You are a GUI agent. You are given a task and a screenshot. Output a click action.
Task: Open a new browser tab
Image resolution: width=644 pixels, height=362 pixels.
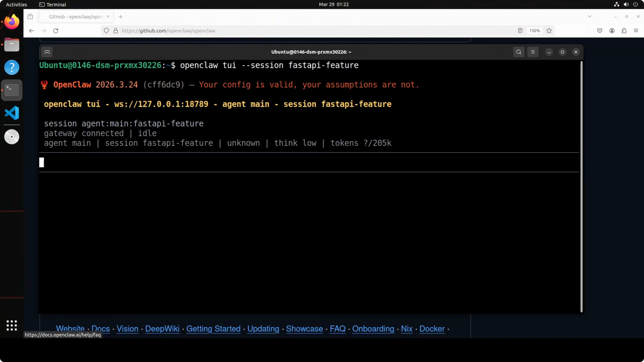click(x=121, y=16)
